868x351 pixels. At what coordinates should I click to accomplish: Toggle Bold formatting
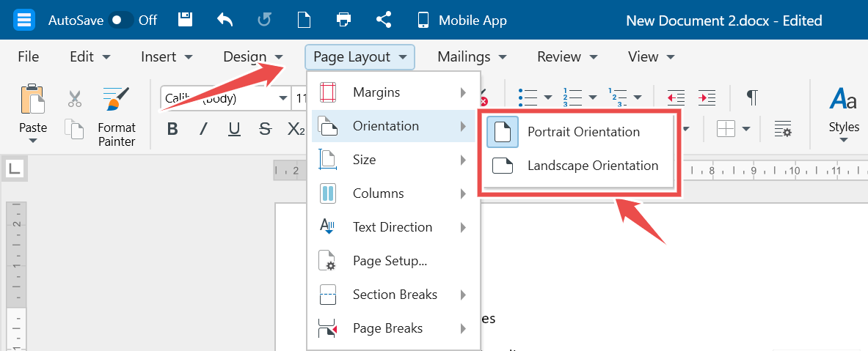(x=172, y=130)
